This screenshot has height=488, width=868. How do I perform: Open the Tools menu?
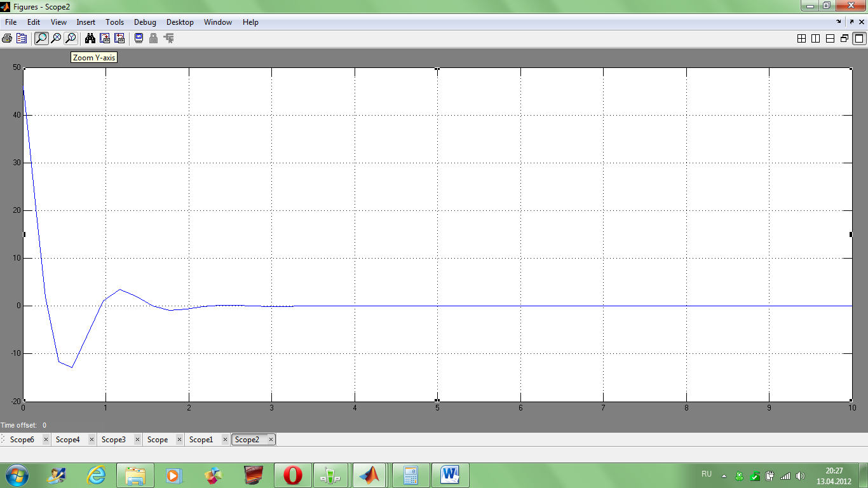click(x=115, y=22)
